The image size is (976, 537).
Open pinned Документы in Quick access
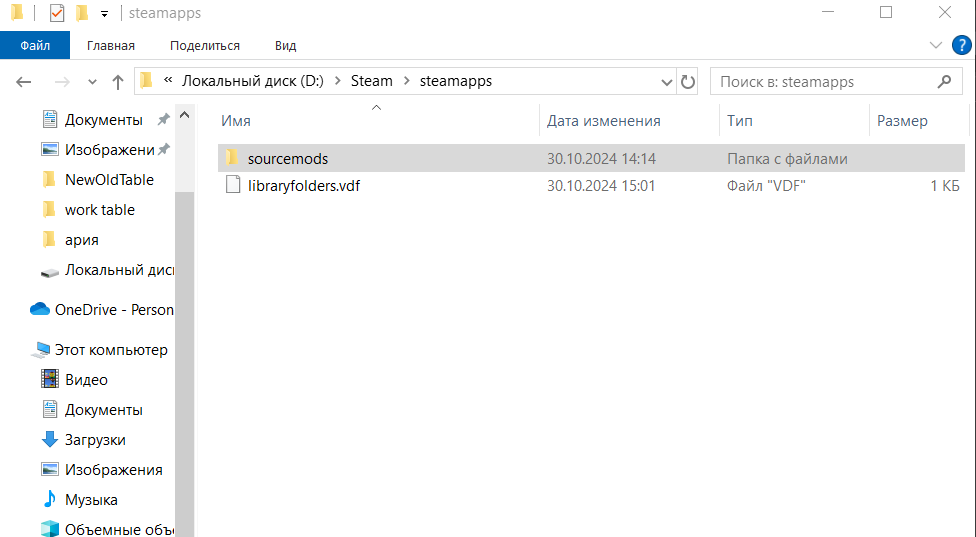(x=103, y=119)
